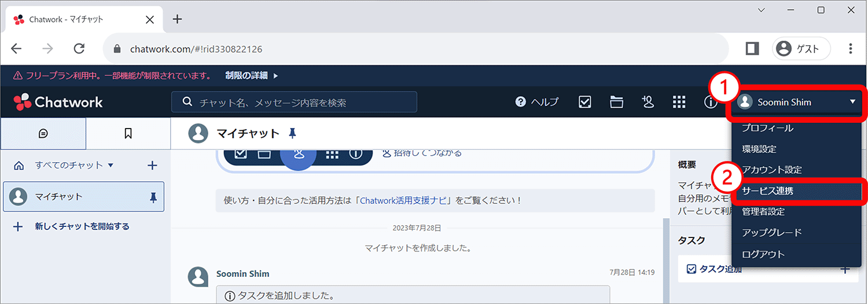Click 新しくチャットを開始する
The height and width of the screenshot is (304, 868).
(x=71, y=226)
